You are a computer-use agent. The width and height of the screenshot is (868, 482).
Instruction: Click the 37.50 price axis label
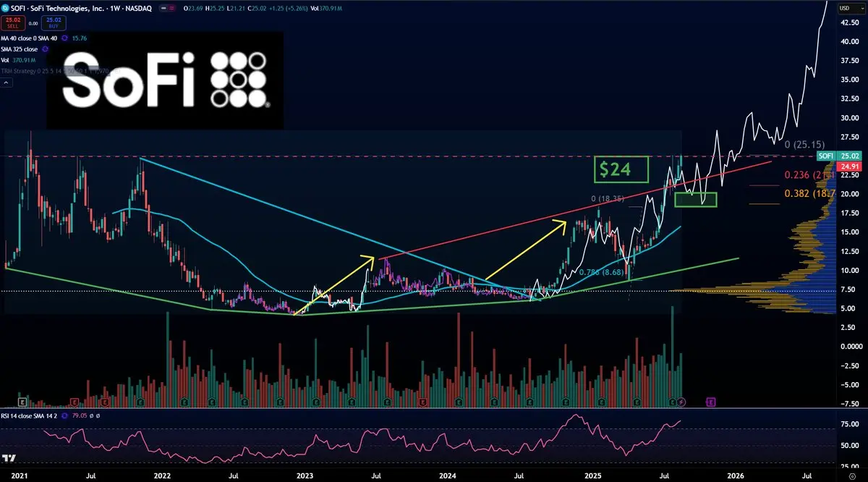(849, 61)
